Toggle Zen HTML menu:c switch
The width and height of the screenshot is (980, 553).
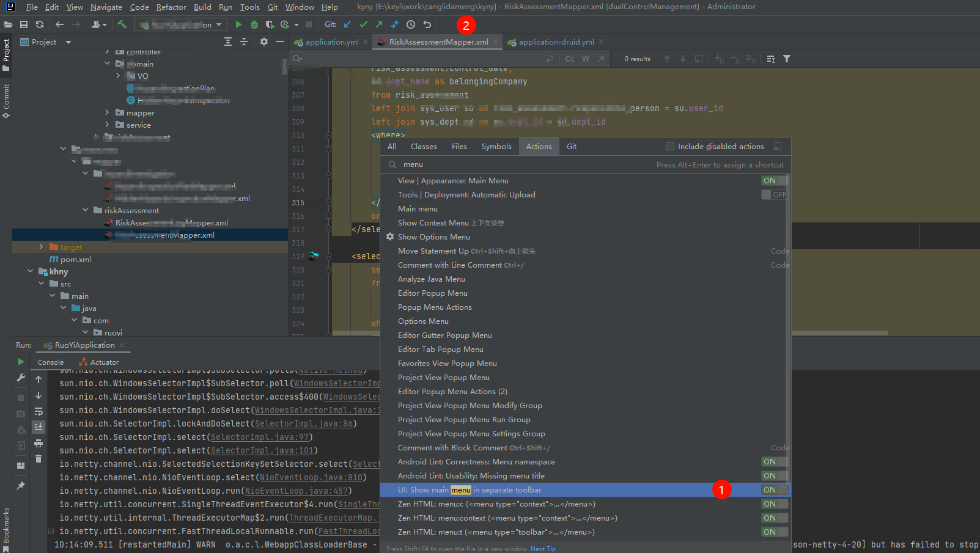[x=775, y=504]
